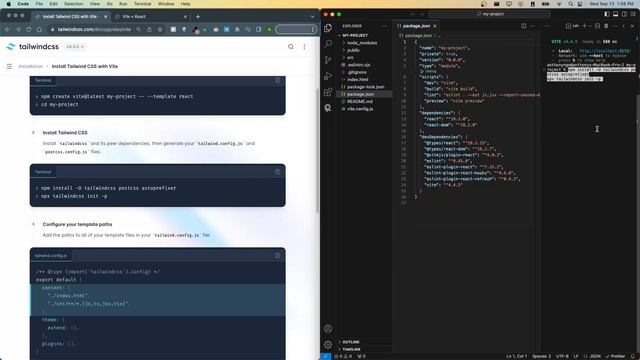Open the notifications bell in the VS Code status bar
This screenshot has height=360, width=640.
tap(633, 356)
